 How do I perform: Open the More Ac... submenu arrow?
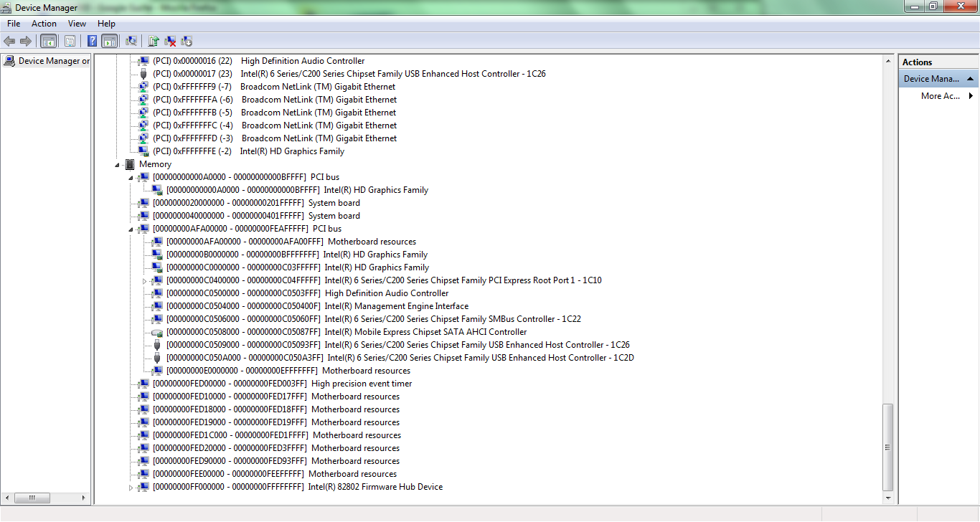(x=971, y=96)
